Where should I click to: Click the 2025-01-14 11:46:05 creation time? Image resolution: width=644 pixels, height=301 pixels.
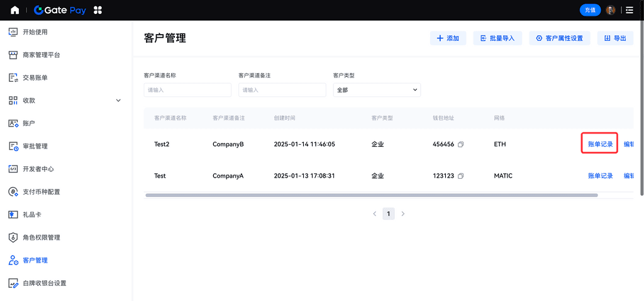point(304,144)
